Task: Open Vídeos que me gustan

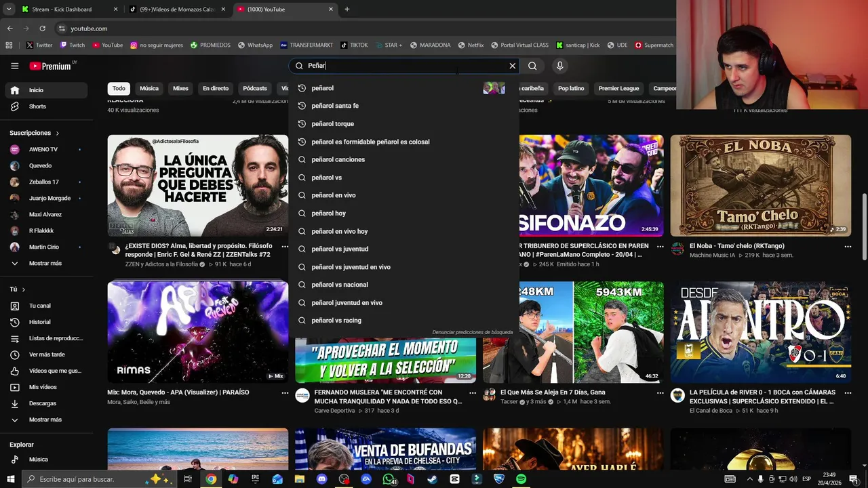Action: click(x=46, y=371)
